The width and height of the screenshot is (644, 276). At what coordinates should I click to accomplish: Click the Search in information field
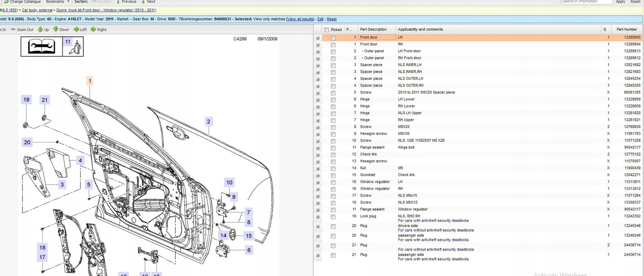(587, 2)
